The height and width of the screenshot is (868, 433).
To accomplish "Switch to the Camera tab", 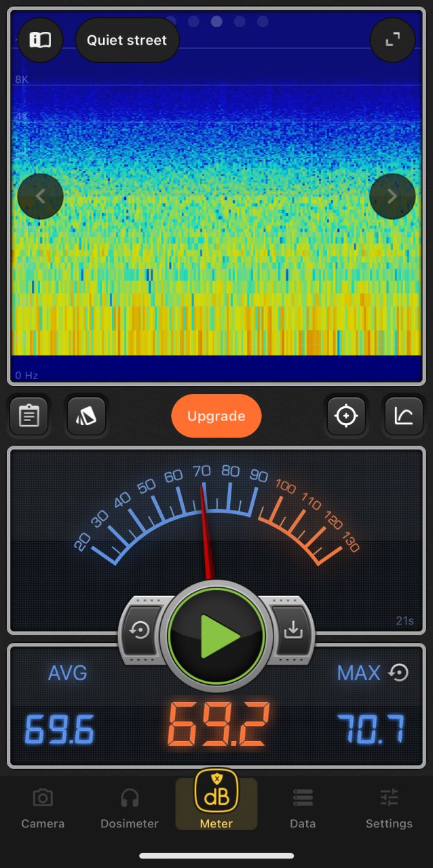I will pos(43,808).
